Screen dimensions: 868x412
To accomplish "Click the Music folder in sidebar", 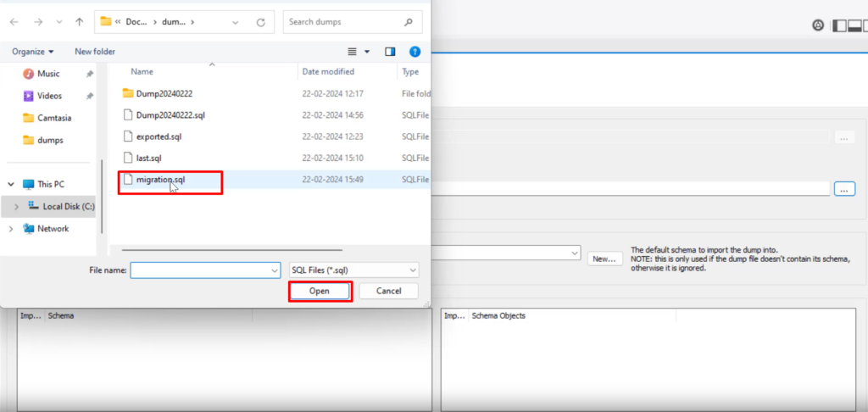I will click(48, 74).
